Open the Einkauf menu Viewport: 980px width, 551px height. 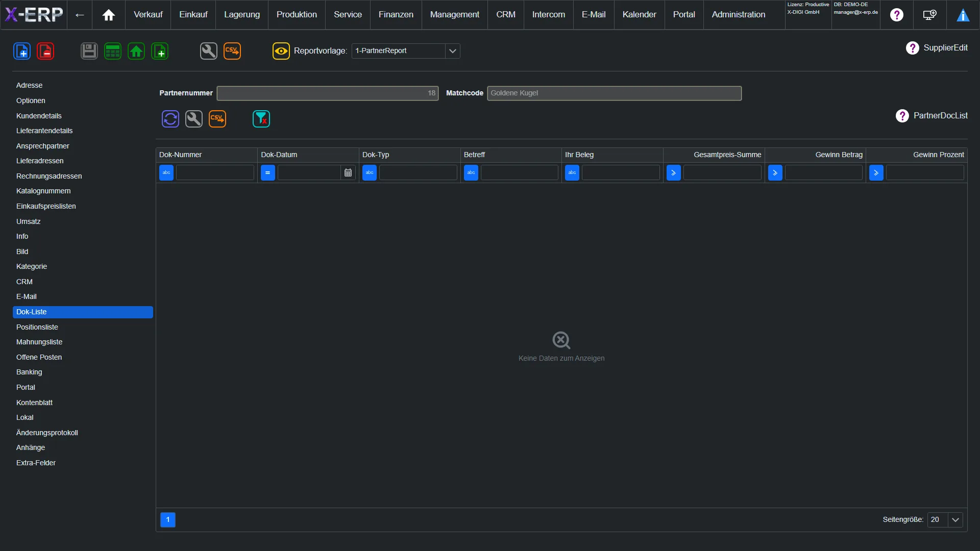point(193,15)
